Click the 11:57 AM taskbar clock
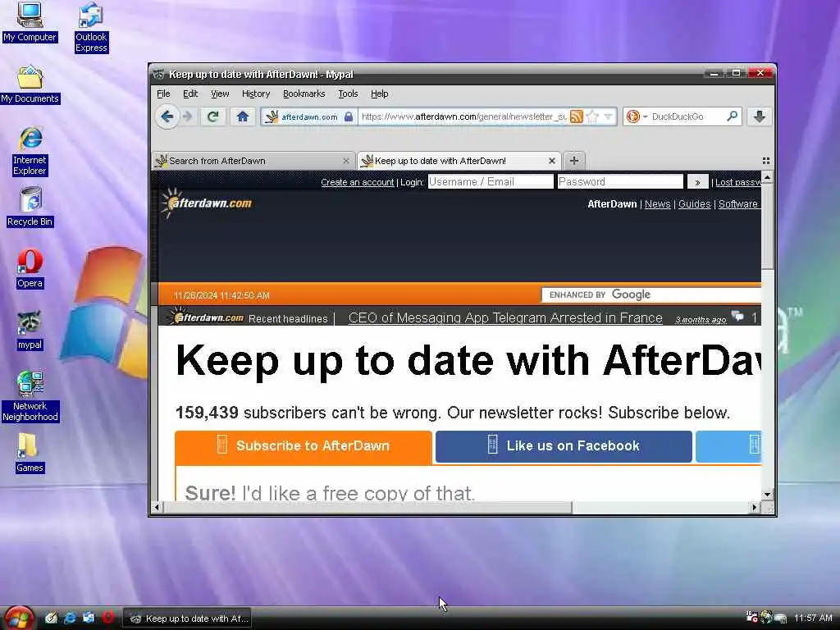840x630 pixels. (813, 619)
